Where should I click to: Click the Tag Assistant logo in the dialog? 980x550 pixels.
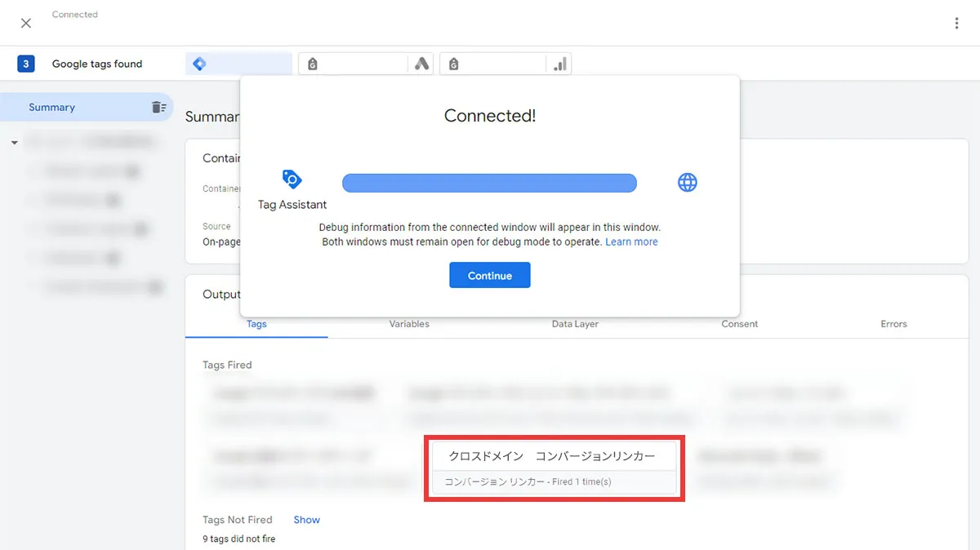(x=292, y=178)
